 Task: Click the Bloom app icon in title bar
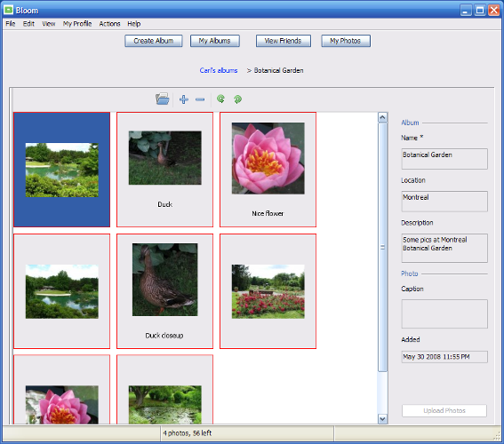coord(9,11)
